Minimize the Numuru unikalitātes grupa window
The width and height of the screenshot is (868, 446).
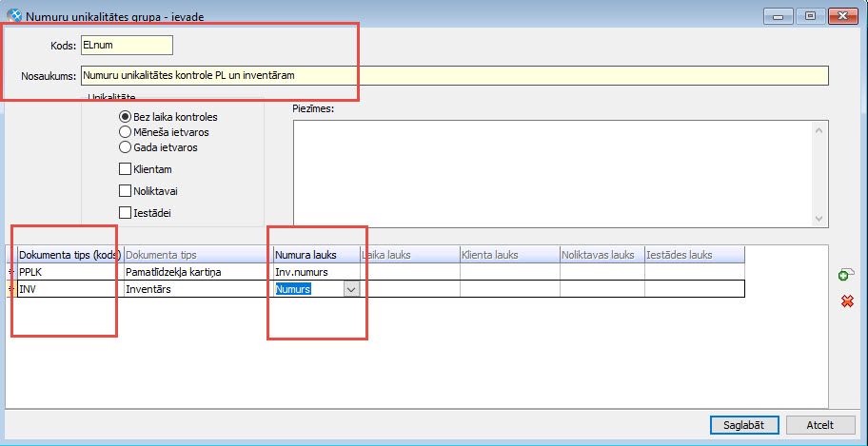pyautogui.click(x=779, y=16)
